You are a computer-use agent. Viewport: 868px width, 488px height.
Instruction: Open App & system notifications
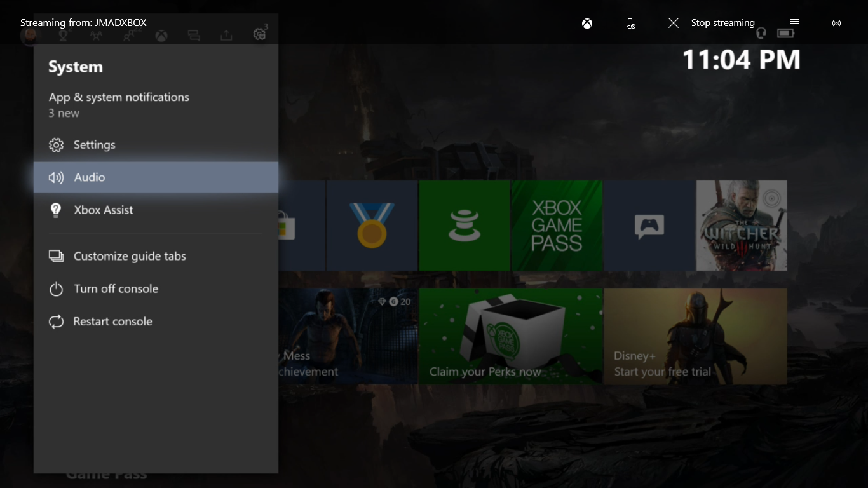156,105
